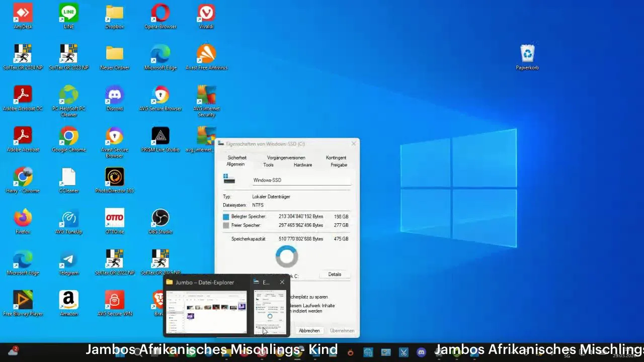Open the Jumbo – Datei-Explorer preview thumbnail
Image resolution: width=644 pixels, height=362 pixels.
click(x=206, y=312)
